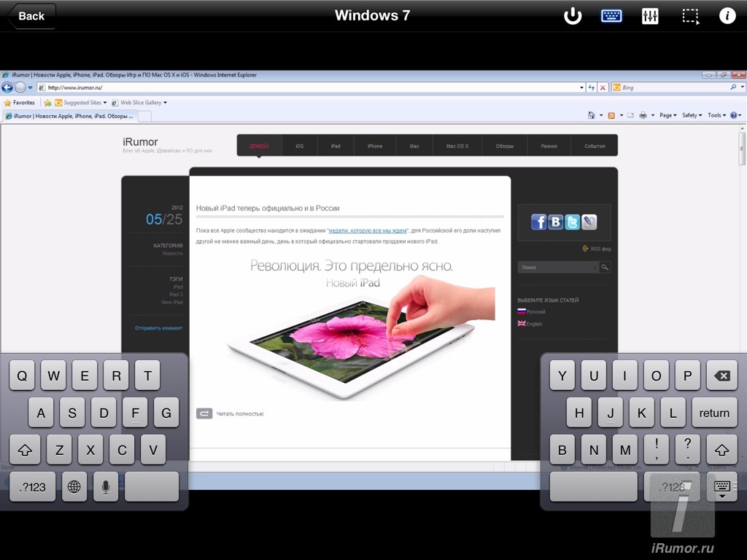The width and height of the screenshot is (747, 560).
Task: Open the Facebook social icon
Action: [x=539, y=222]
